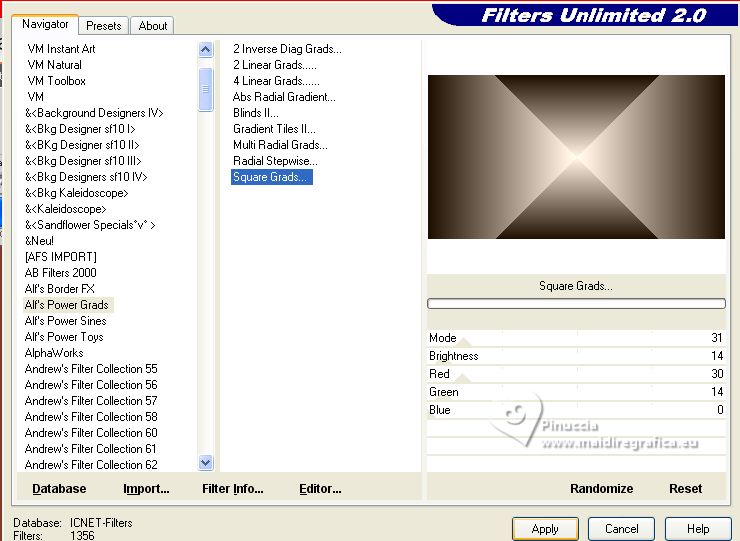740x541 pixels.
Task: Select the &<Bkg Kaleidoscope> category
Action: click(x=76, y=194)
